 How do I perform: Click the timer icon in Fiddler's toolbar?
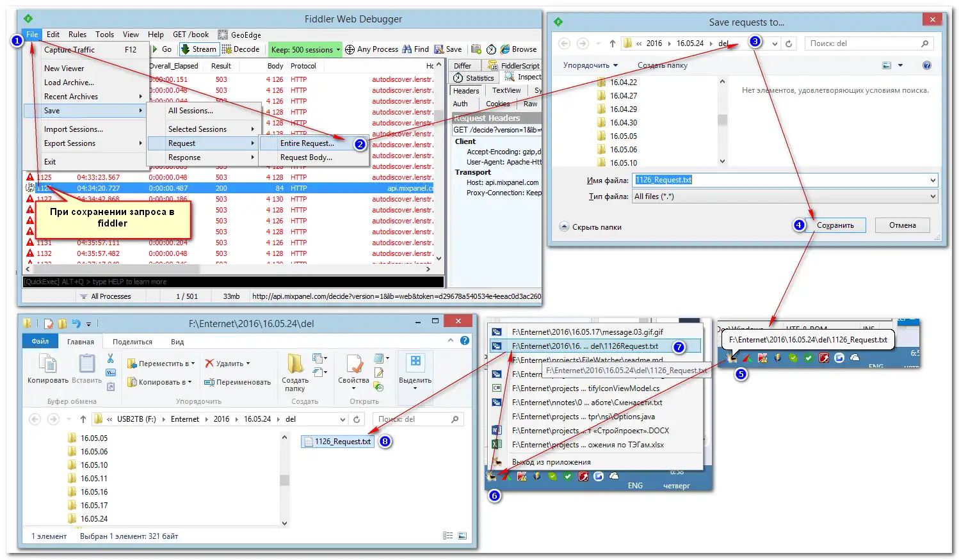491,49
